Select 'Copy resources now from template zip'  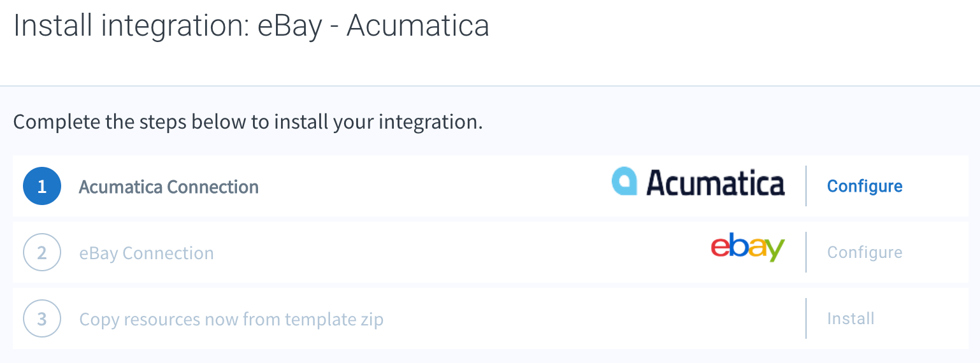231,319
